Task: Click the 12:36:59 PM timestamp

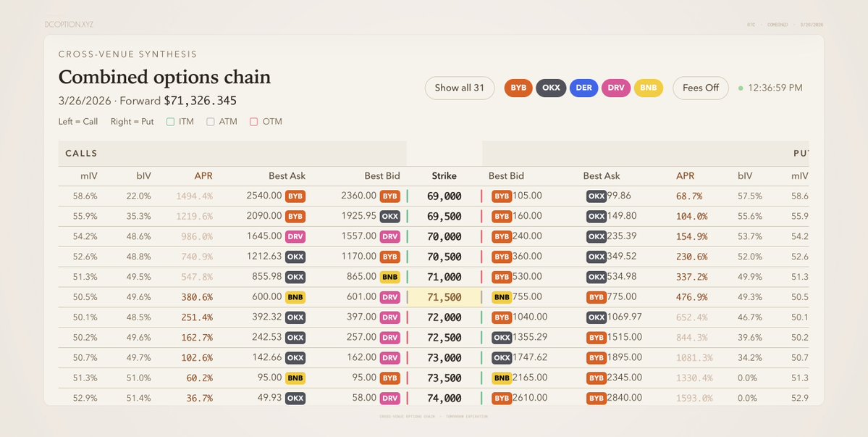Action: [x=775, y=88]
